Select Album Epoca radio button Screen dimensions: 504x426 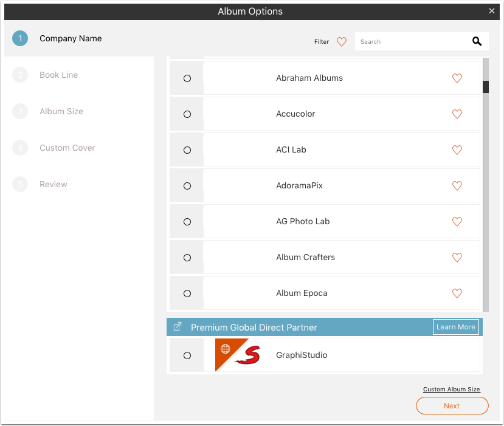tap(187, 294)
